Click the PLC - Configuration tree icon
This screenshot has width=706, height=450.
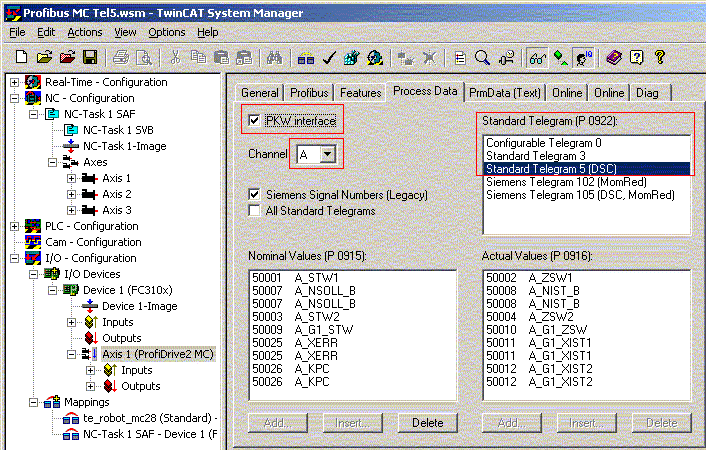pyautogui.click(x=33, y=226)
